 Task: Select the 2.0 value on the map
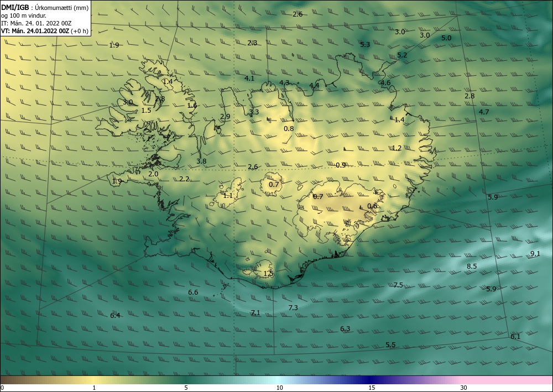tap(153, 174)
